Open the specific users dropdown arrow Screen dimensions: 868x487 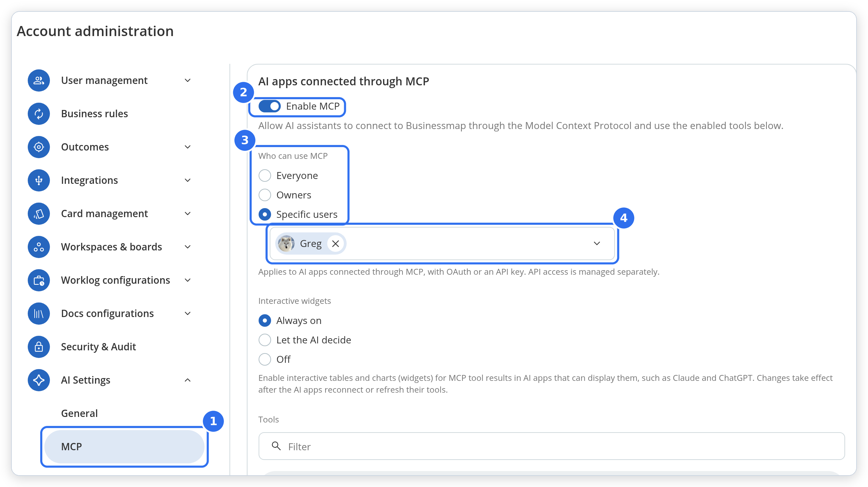[x=597, y=243]
